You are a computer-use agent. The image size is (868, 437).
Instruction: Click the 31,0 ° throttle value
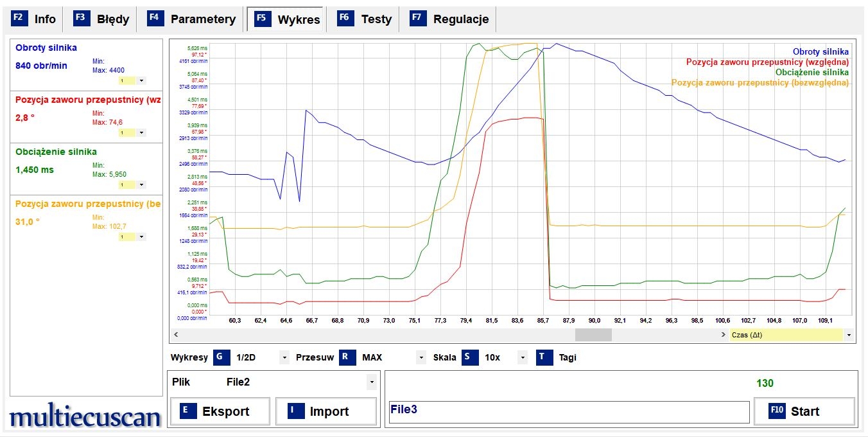tap(28, 221)
